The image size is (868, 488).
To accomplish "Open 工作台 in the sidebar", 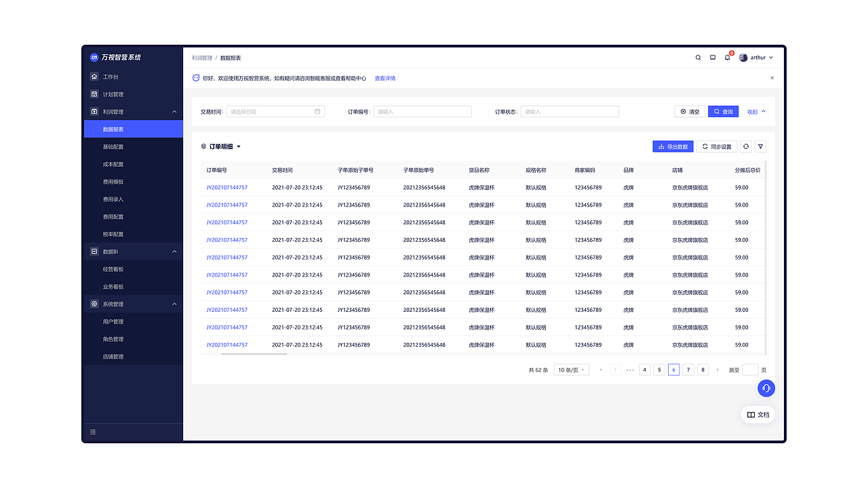I will pos(134,77).
